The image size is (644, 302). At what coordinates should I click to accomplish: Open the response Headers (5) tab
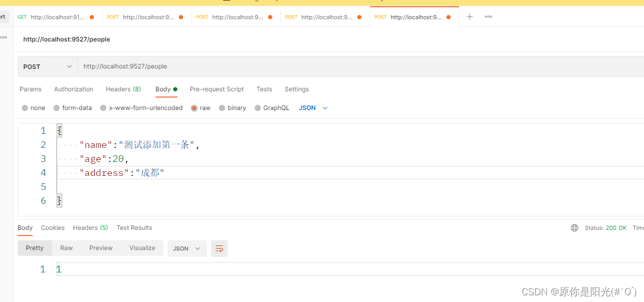91,228
